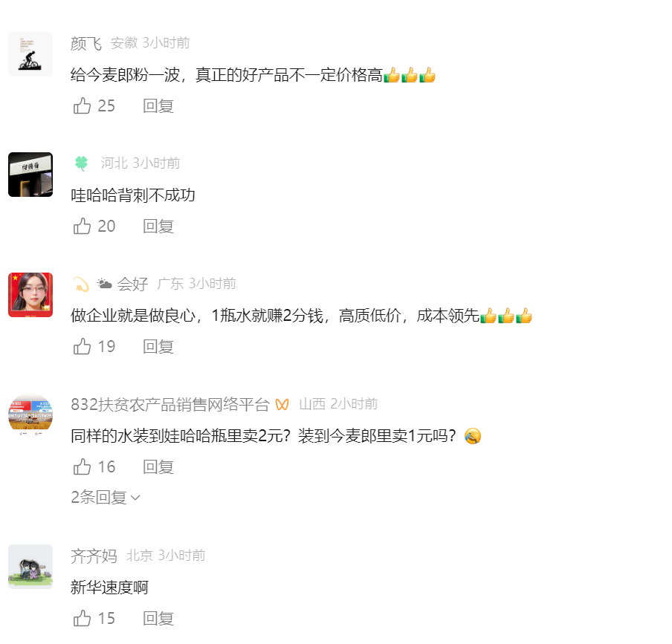Reply to 齐齐妈's comment
The height and width of the screenshot is (644, 672).
[158, 618]
